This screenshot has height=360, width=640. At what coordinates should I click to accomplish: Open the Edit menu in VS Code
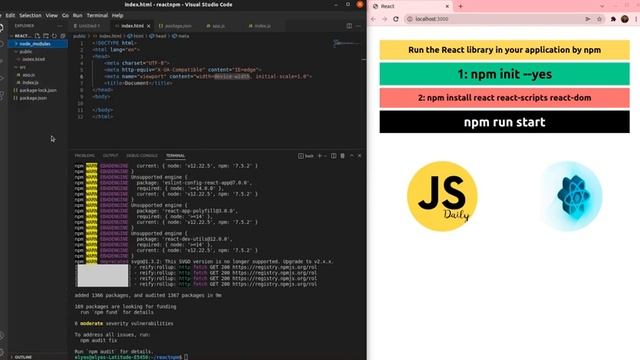10,16
